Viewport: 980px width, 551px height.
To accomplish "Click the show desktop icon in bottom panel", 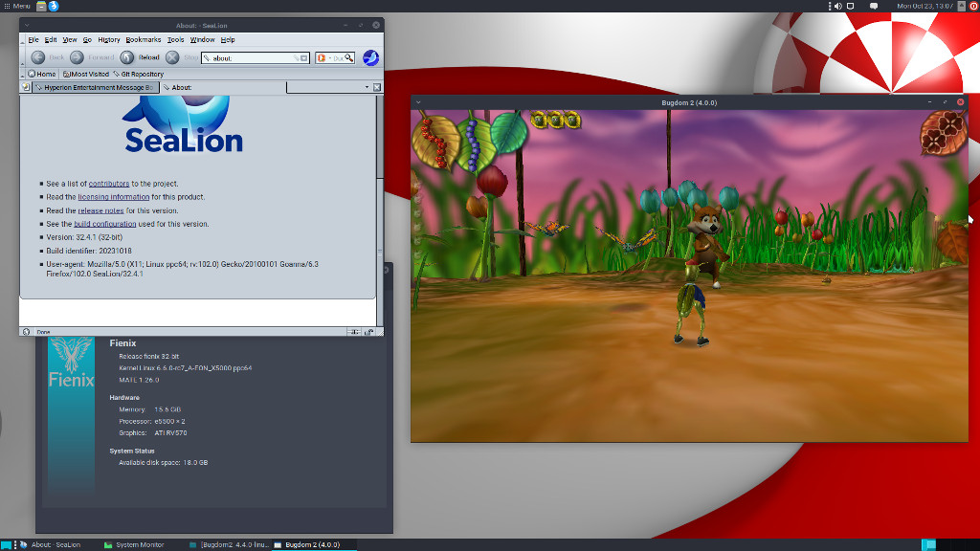I will click(6, 544).
